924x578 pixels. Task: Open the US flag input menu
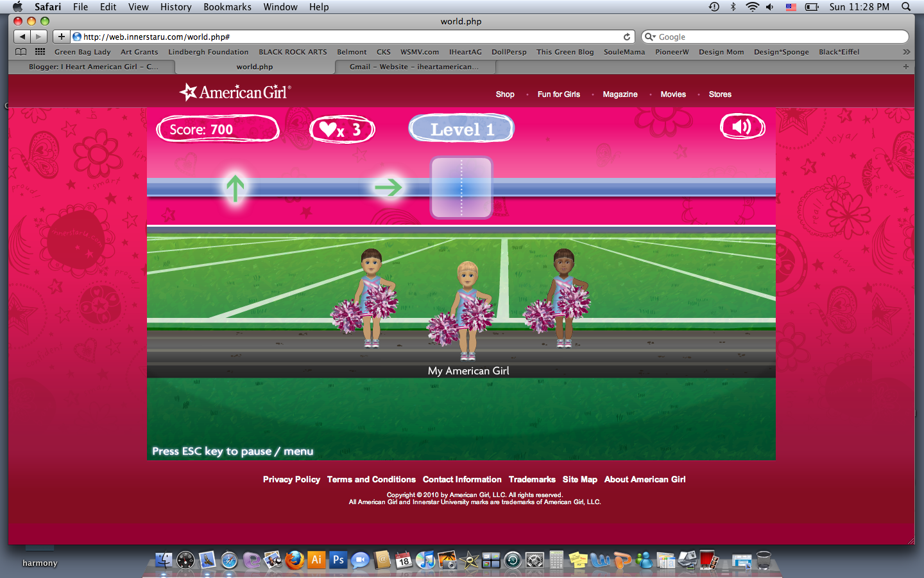pos(791,6)
